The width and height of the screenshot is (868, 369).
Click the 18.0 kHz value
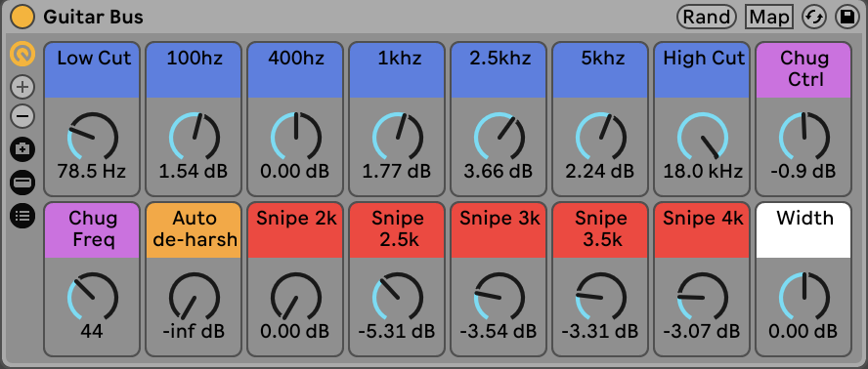pos(703,172)
